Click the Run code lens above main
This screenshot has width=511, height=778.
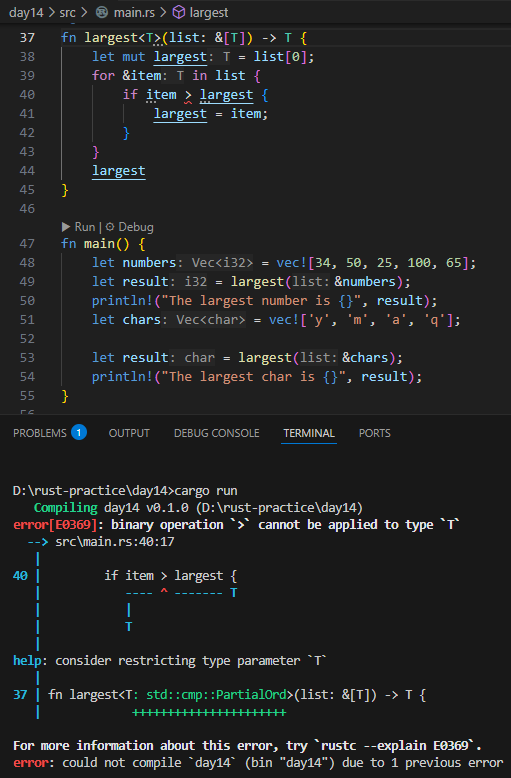tap(84, 227)
